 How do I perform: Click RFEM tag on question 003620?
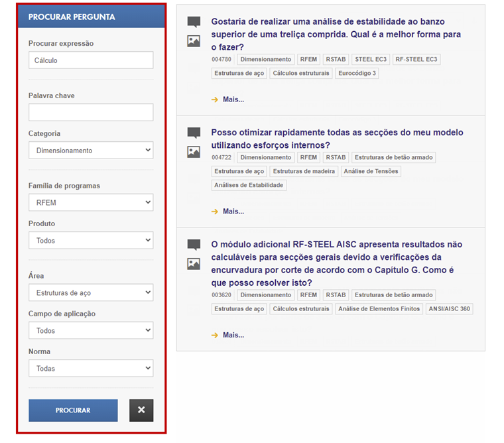(x=308, y=295)
